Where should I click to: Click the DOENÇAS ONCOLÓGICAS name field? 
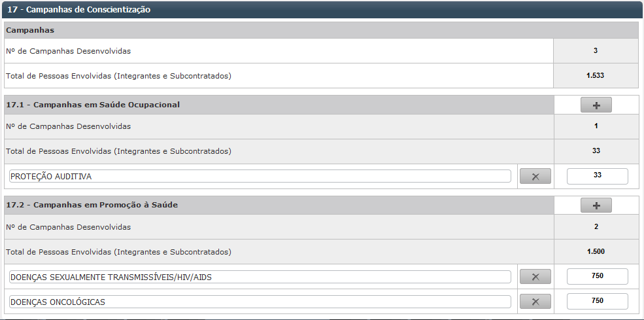click(260, 302)
